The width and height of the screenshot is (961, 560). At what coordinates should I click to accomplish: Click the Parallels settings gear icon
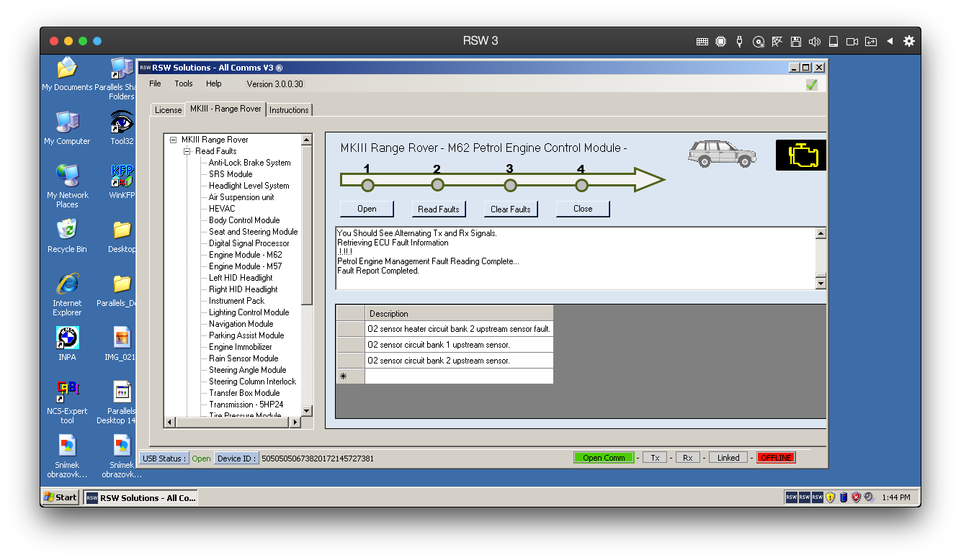coord(909,41)
